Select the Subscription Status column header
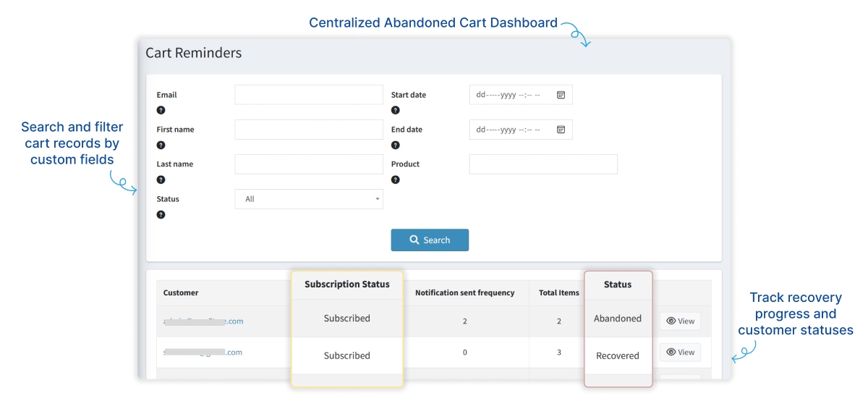The height and width of the screenshot is (417, 868). 347,285
